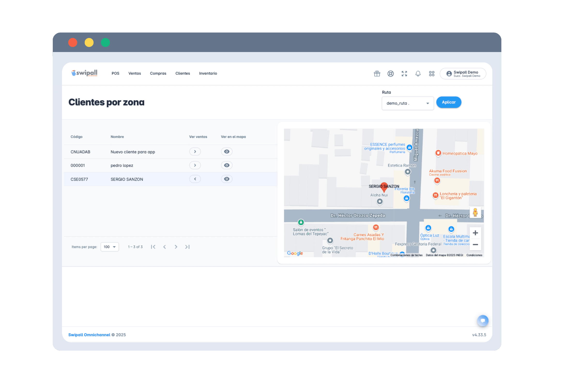Viewport: 581px width, 392px height.
Task: Open the Ruta demo_ruta dropdown
Action: click(x=407, y=103)
